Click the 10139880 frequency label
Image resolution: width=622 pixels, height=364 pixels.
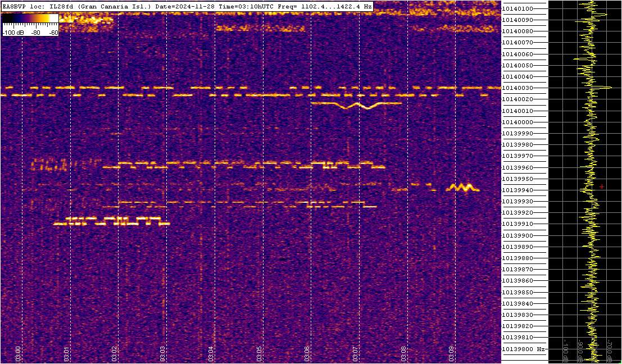[x=517, y=258]
